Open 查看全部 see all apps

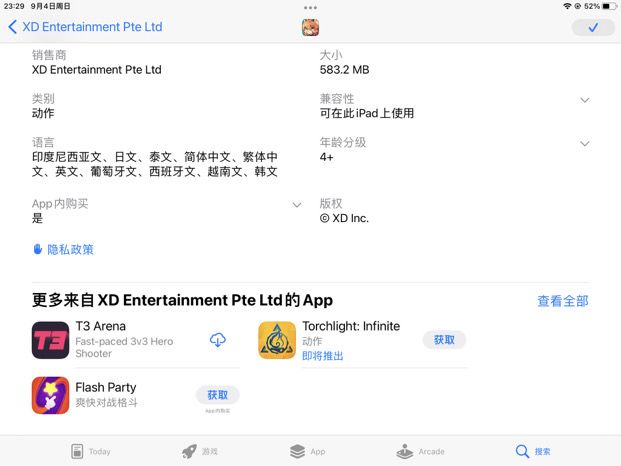tap(563, 301)
